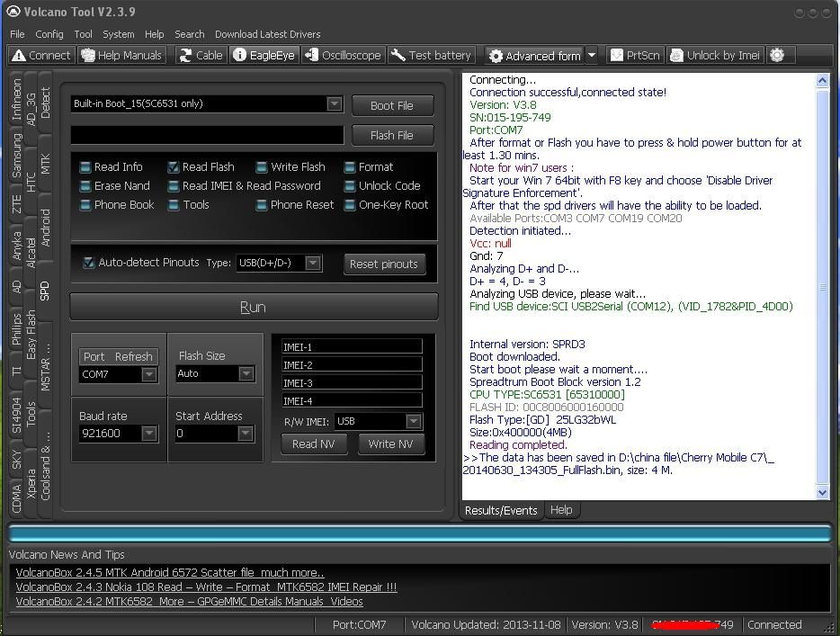Open the Baud rate dropdown
Screen dimensions: 840x636
pos(149,434)
